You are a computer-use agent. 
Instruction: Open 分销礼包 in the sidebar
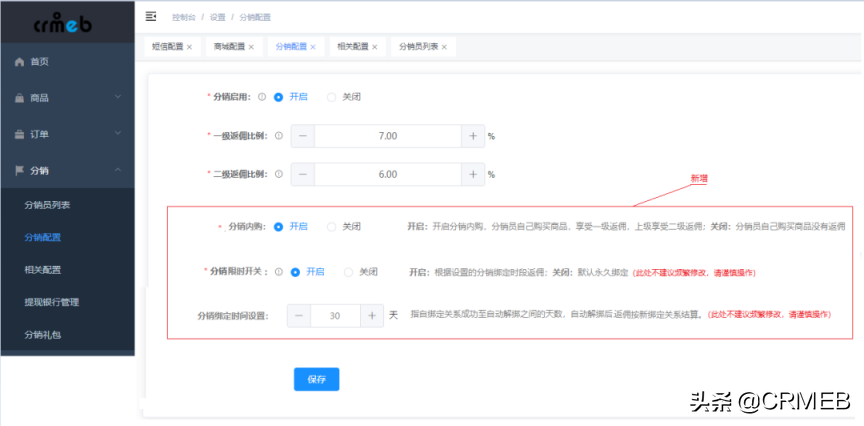click(x=67, y=335)
